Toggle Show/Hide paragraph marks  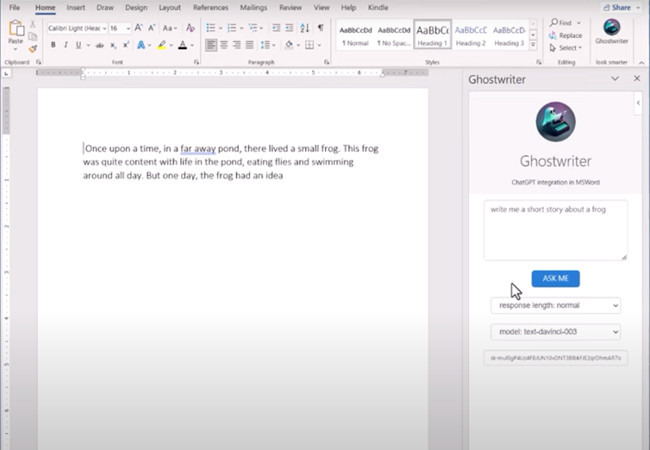[320, 28]
